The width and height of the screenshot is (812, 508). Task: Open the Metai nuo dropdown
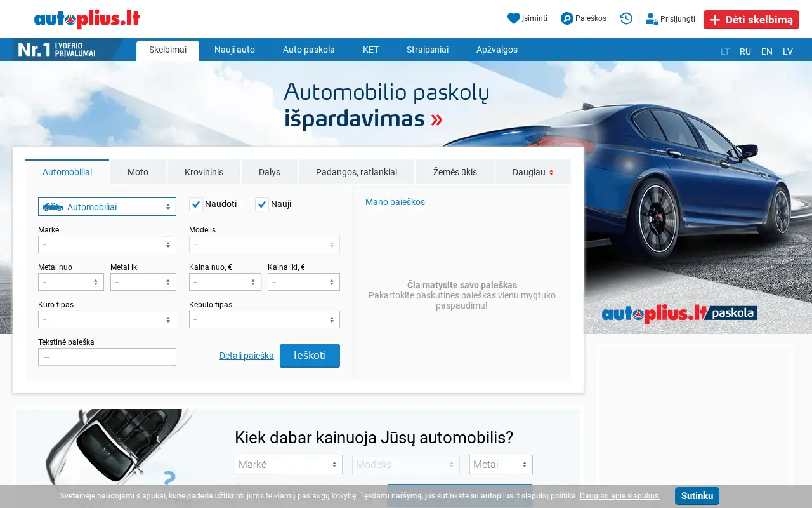click(x=71, y=282)
